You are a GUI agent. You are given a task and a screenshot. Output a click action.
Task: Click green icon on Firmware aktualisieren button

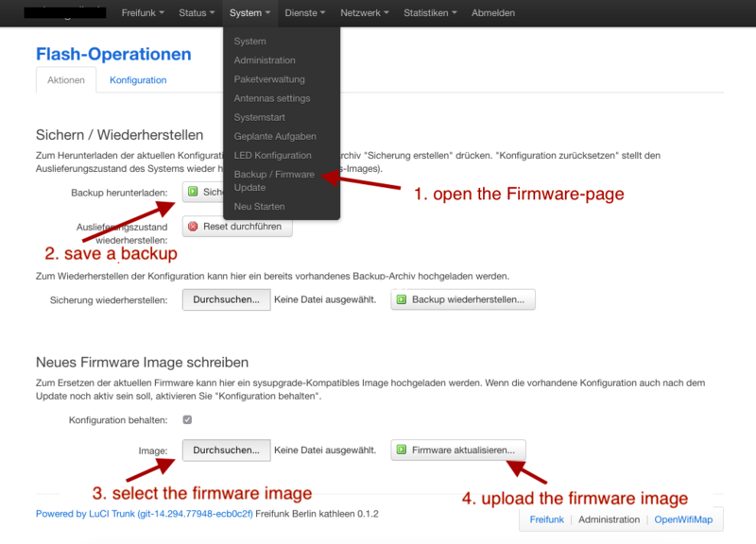point(400,450)
